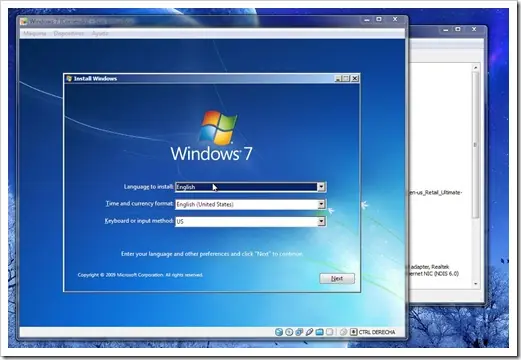Close the Install Windows dialog
Viewport: 521px width, 360px height.
tap(355, 79)
